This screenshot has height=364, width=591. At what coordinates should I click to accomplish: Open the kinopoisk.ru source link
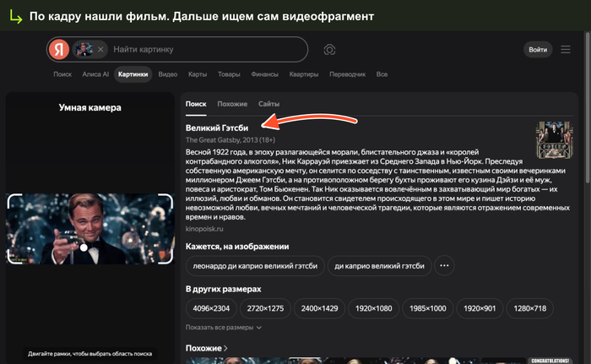(204, 229)
